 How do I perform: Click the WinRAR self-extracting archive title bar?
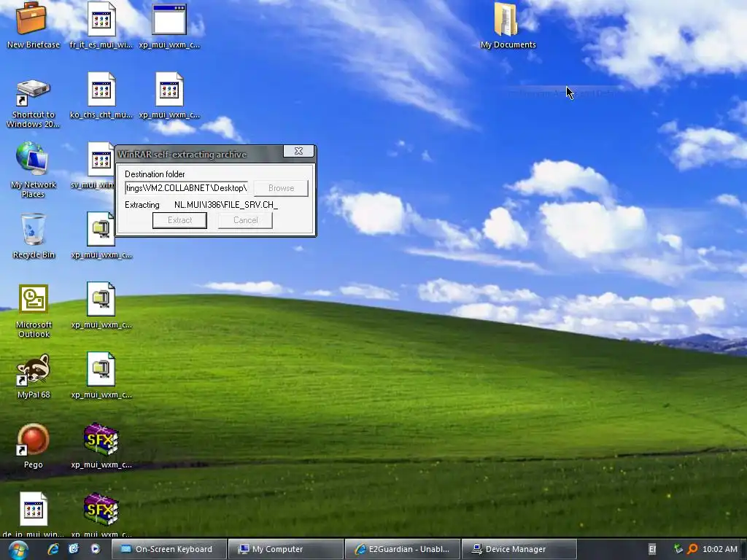[x=199, y=154]
